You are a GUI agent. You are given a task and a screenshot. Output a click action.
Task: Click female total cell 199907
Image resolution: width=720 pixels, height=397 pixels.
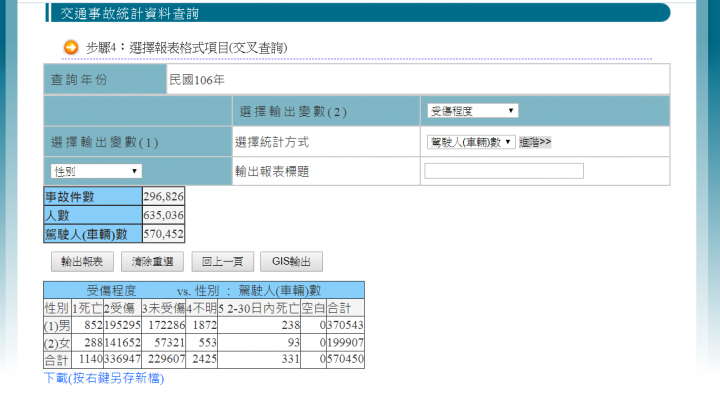point(345,342)
